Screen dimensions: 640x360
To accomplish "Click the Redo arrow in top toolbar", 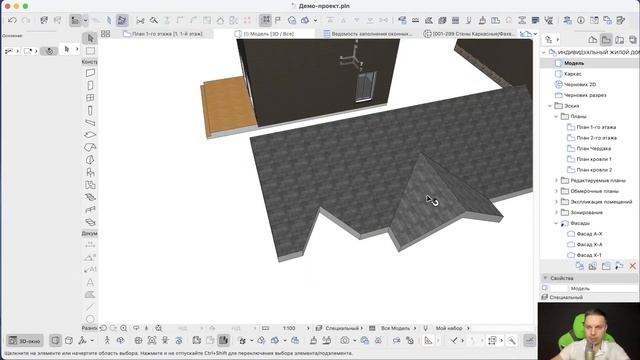I will (26, 20).
